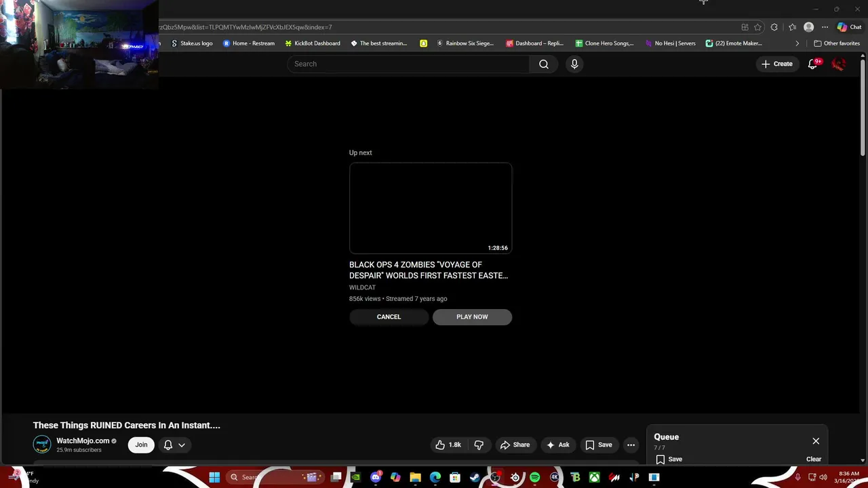Image resolution: width=868 pixels, height=488 pixels.
Task: Open the WatchMojo channel avatar
Action: [x=42, y=445]
